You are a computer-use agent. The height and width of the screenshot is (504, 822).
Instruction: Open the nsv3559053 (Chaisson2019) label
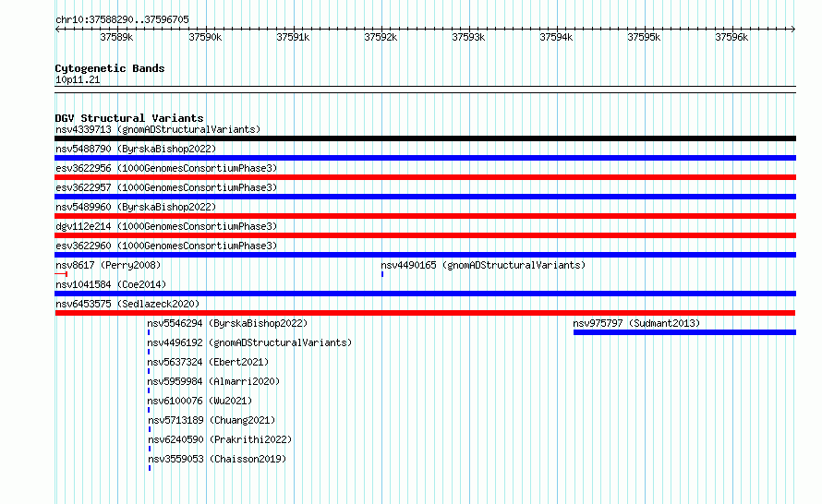(217, 459)
